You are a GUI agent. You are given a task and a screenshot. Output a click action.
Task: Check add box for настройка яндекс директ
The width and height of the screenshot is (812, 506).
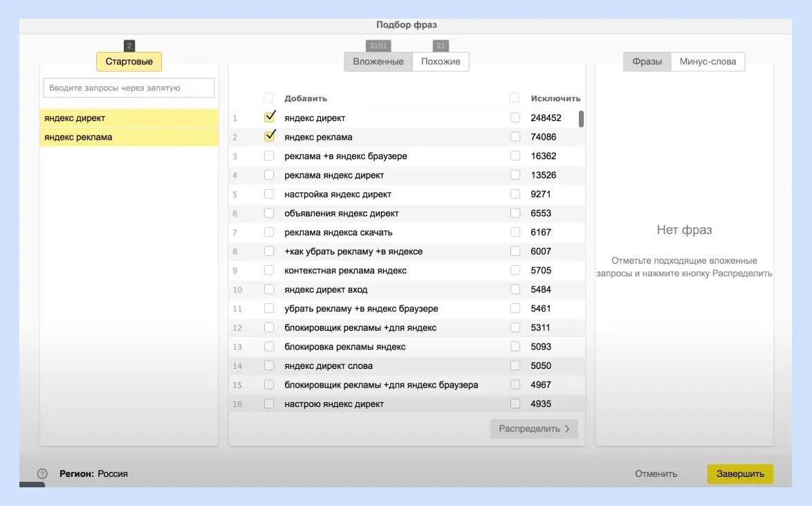click(269, 194)
